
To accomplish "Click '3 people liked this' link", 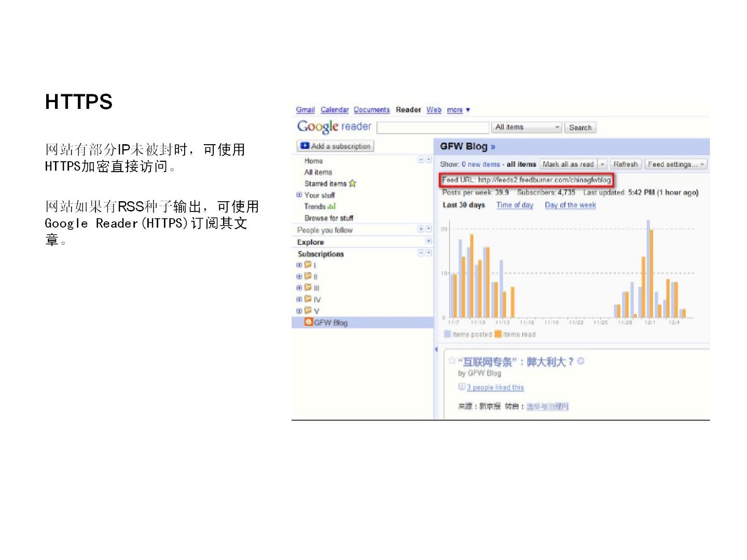I will click(495, 387).
